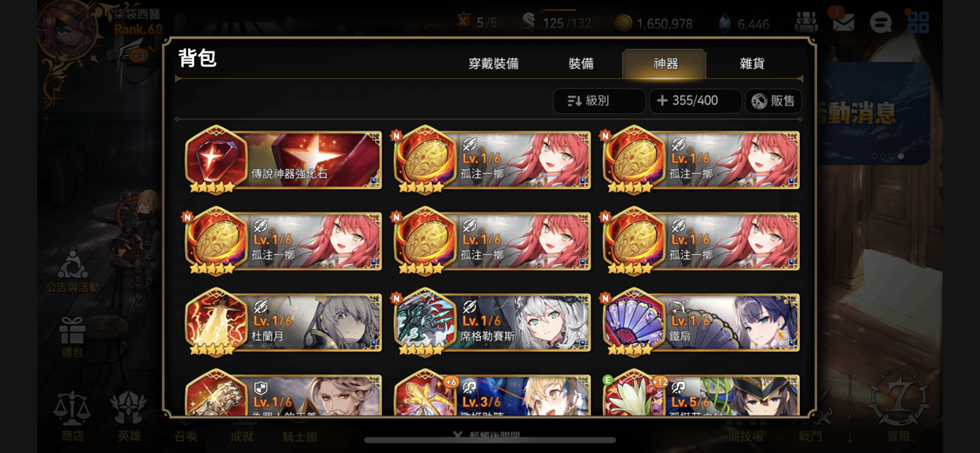The image size is (980, 453).
Task: Select the 傳說神器強化石 item
Action: [x=284, y=160]
